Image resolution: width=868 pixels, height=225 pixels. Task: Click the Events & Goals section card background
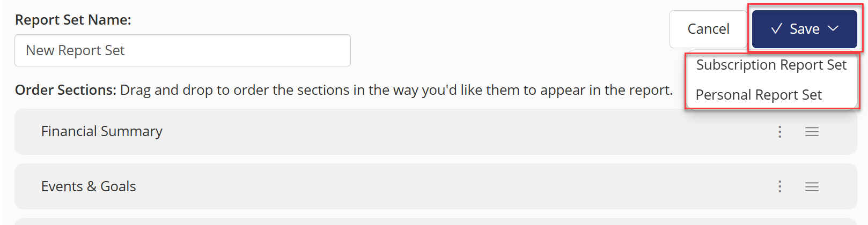(436, 186)
